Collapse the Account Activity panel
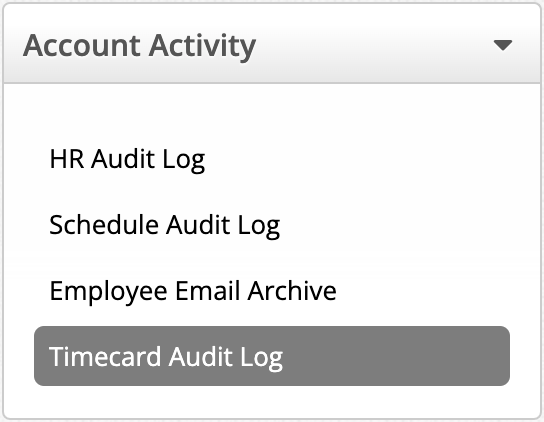544x422 pixels. click(x=503, y=45)
